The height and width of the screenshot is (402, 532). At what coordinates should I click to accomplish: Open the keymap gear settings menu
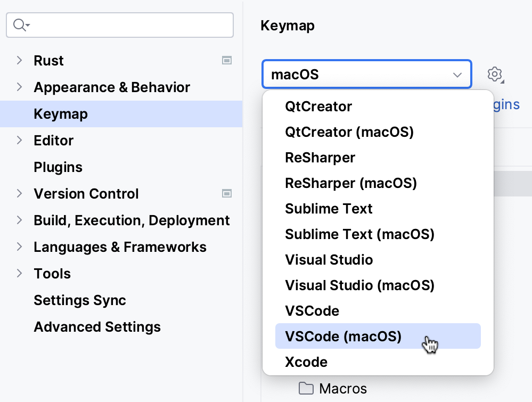point(495,75)
